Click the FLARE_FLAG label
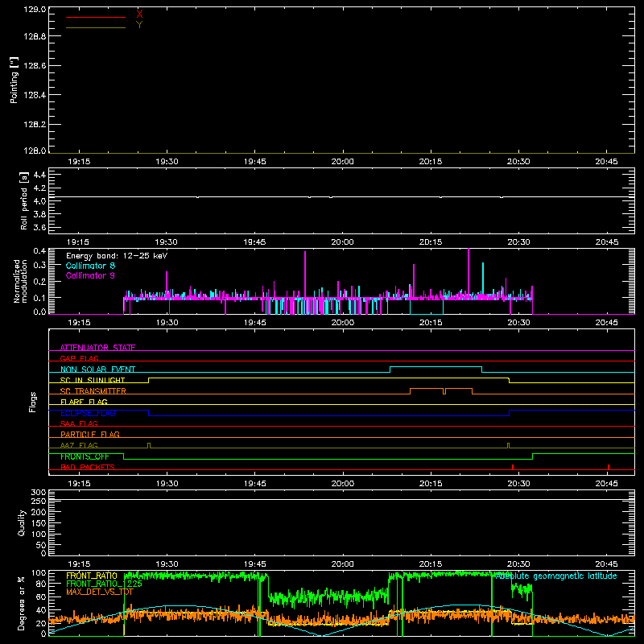644x644 pixels. tap(84, 402)
